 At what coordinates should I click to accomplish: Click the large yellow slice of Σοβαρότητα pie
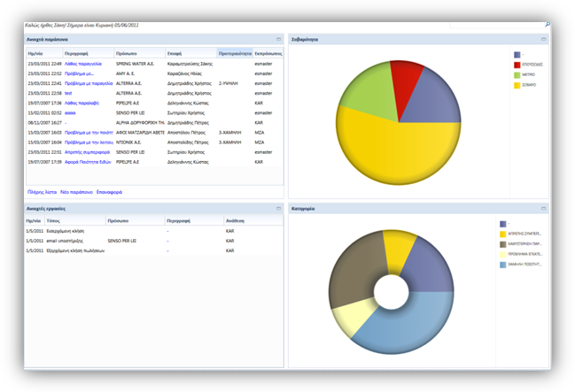tap(396, 152)
